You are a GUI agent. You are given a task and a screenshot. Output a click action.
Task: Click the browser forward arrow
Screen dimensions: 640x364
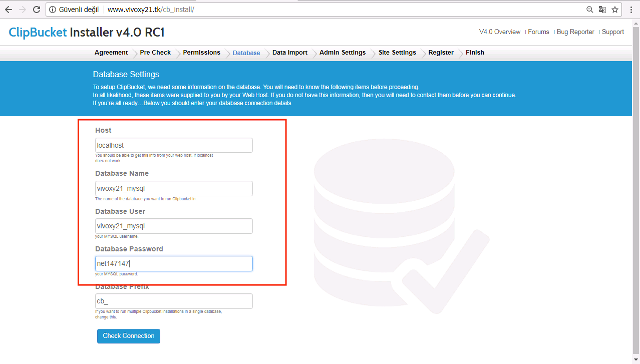(x=23, y=10)
